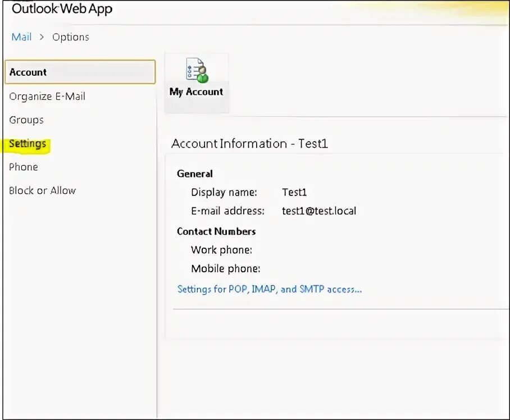Viewport: 510px width, 420px height.
Task: Click the Outlook Web App title
Action: coord(62,8)
